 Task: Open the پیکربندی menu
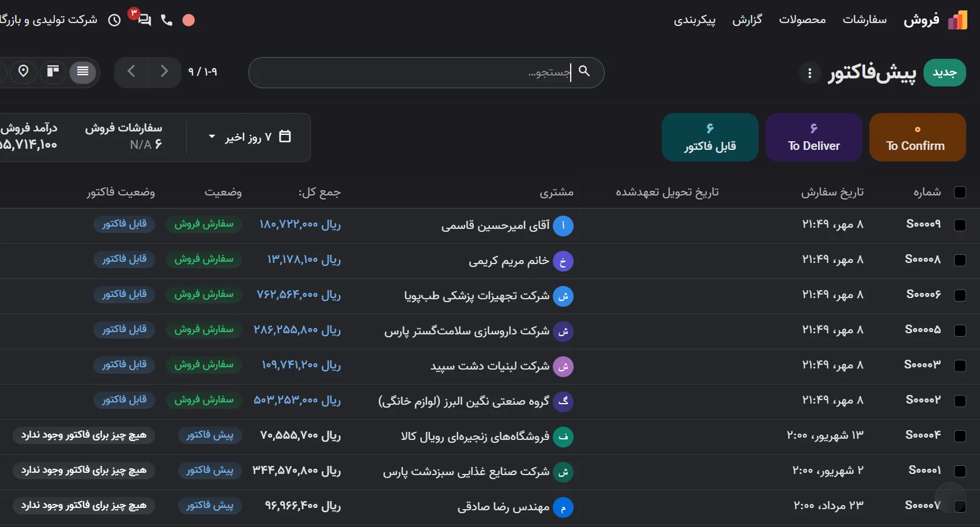point(695,20)
